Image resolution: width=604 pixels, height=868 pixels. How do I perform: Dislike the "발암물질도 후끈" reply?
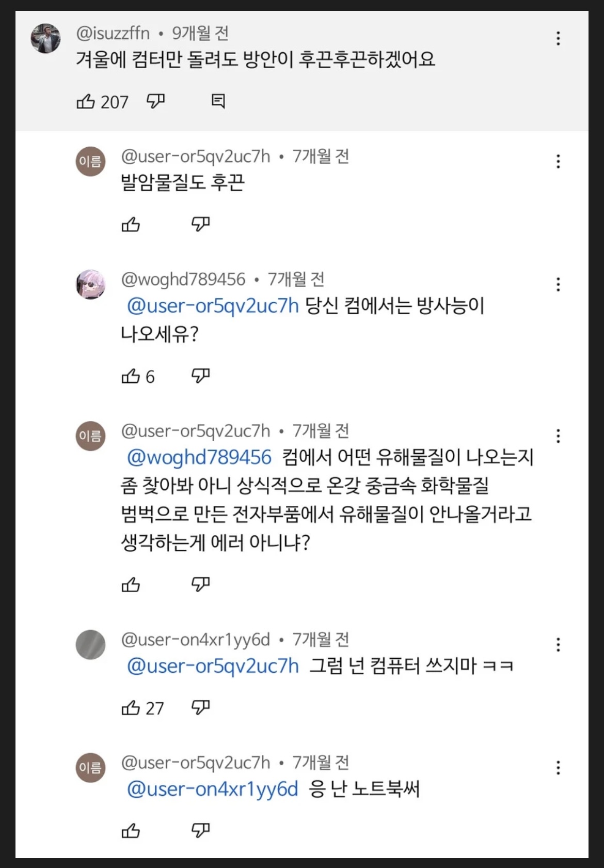click(x=200, y=224)
